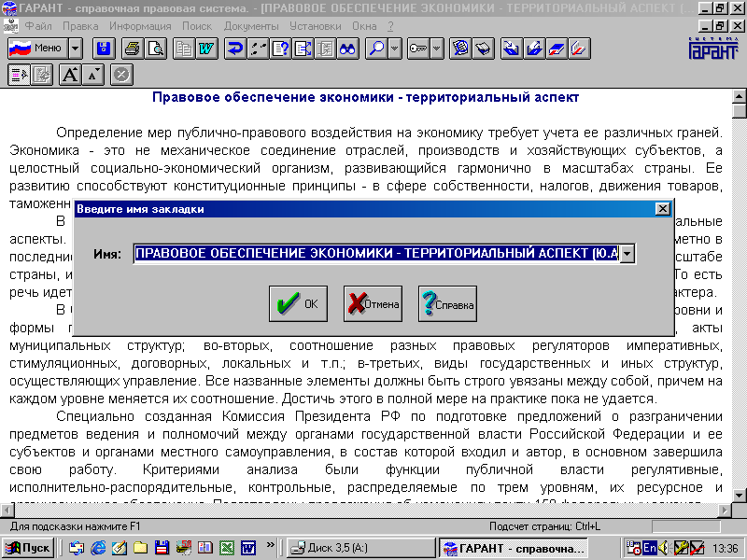This screenshot has width=747, height=560.
Task: Open print preview magnifier page icon
Action: [x=155, y=49]
